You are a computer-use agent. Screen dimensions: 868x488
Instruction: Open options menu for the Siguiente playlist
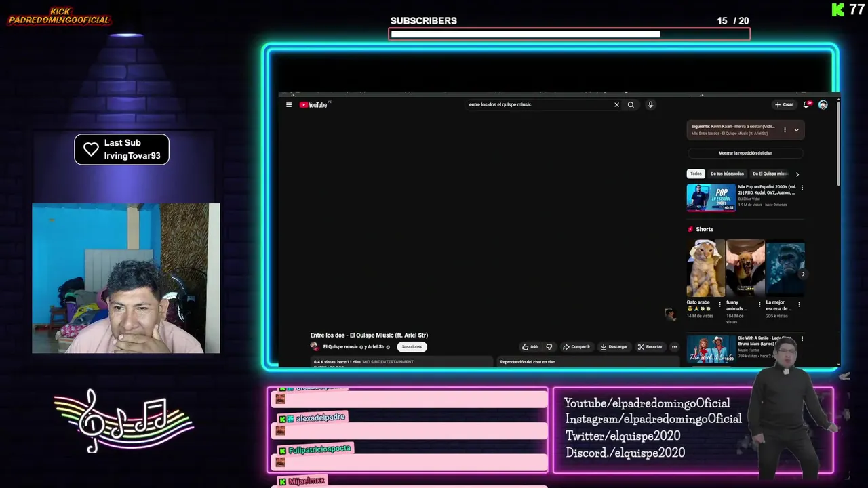click(x=785, y=129)
